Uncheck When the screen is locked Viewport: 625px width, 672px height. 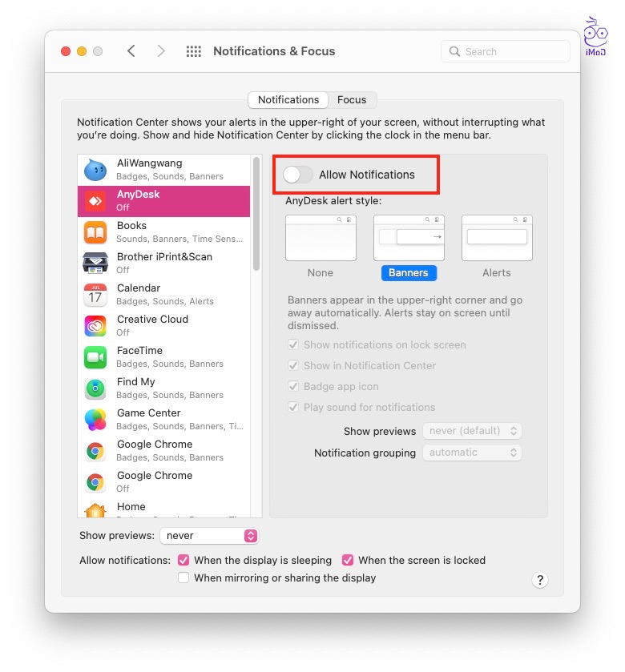348,561
